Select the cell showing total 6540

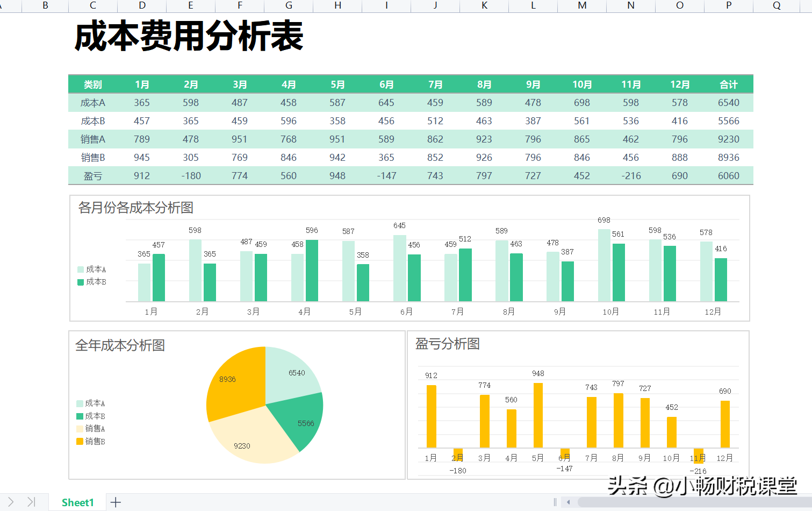(x=728, y=103)
